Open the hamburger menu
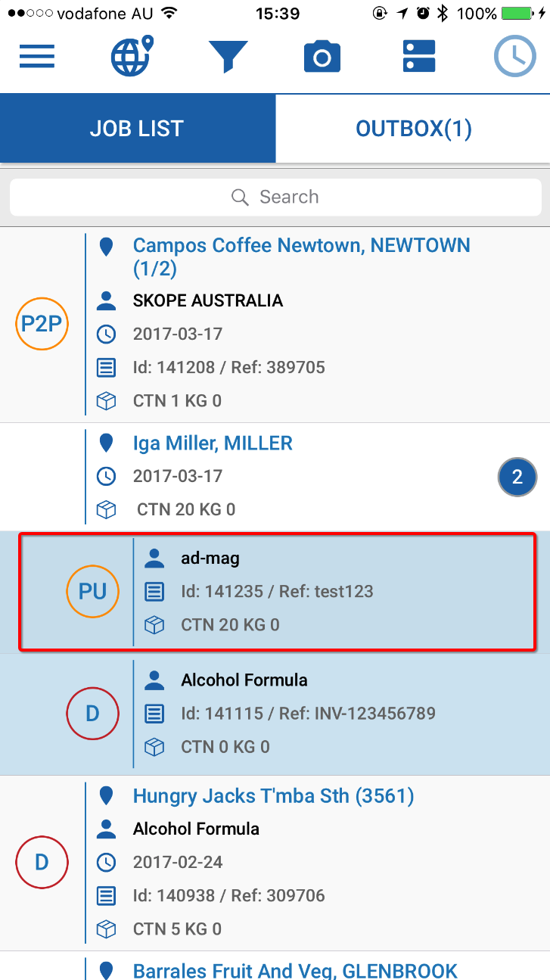This screenshot has height=980, width=550. [37, 57]
